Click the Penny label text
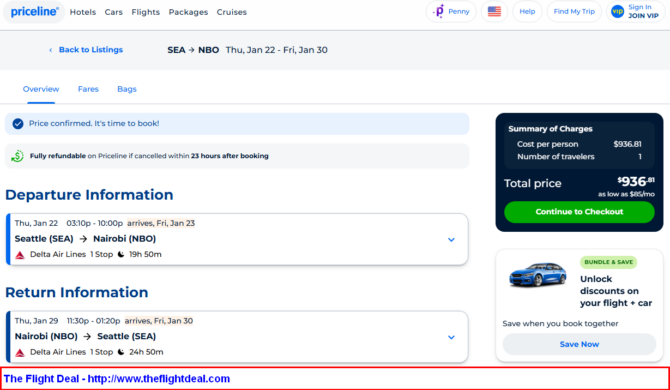 458,12
